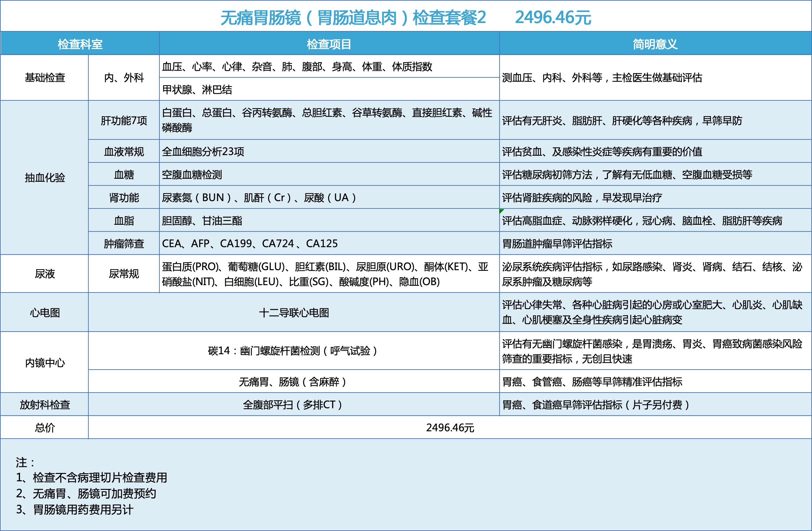
Task: Click note 1、检查不含病理切片检查费用
Action: [91, 477]
